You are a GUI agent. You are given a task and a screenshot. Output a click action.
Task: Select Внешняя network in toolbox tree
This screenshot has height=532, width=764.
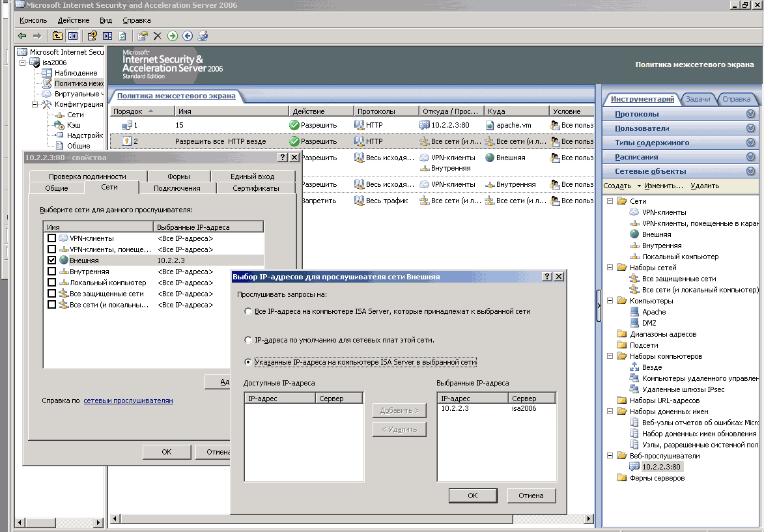(657, 234)
